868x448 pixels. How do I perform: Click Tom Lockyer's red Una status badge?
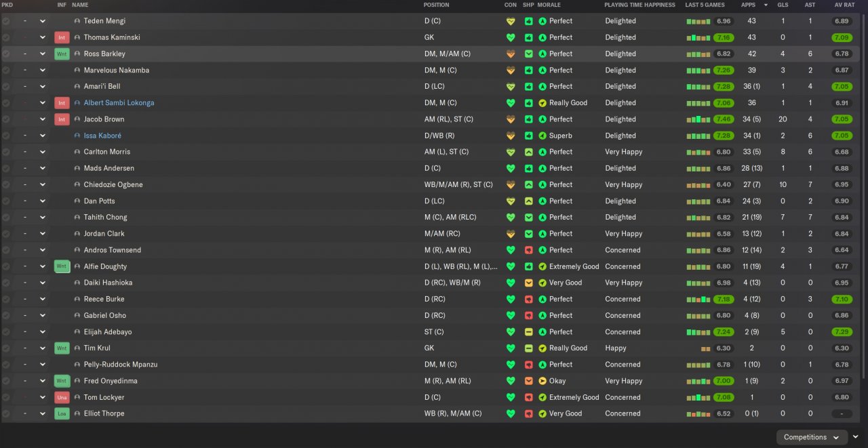point(62,397)
